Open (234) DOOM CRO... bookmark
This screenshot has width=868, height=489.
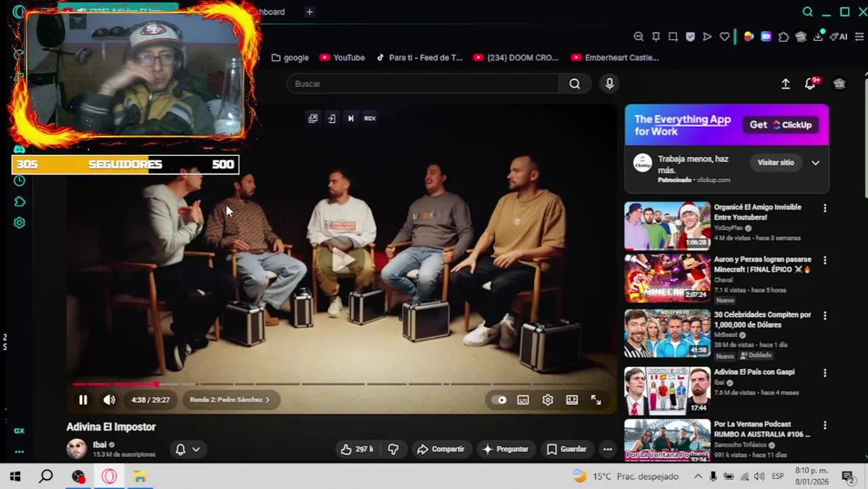(x=516, y=58)
